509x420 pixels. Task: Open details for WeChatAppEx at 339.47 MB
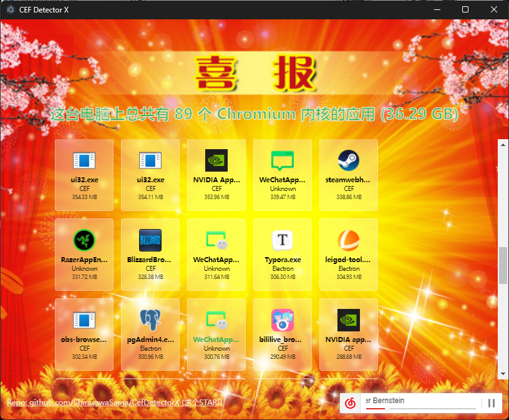click(282, 175)
